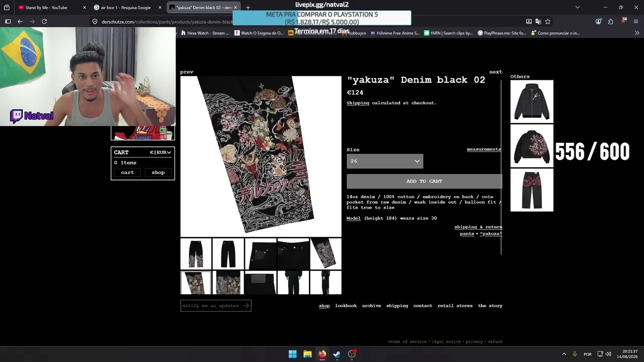Open the cart button in the cart box

pos(127,172)
